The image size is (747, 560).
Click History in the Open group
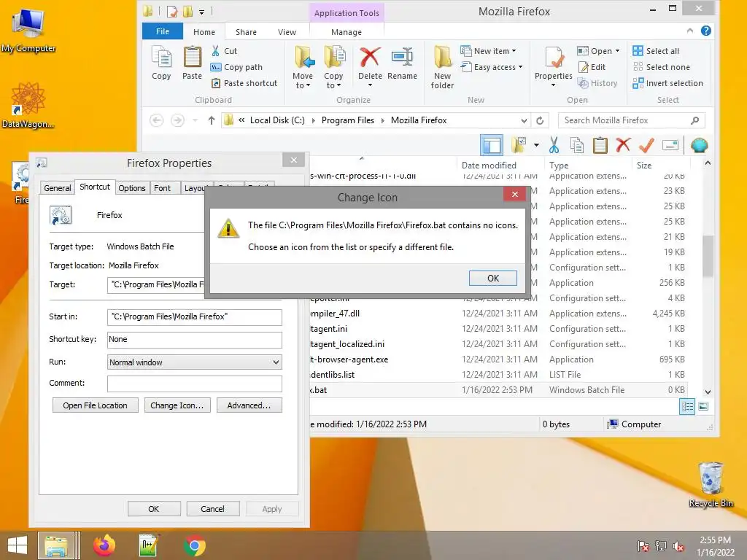coord(597,83)
